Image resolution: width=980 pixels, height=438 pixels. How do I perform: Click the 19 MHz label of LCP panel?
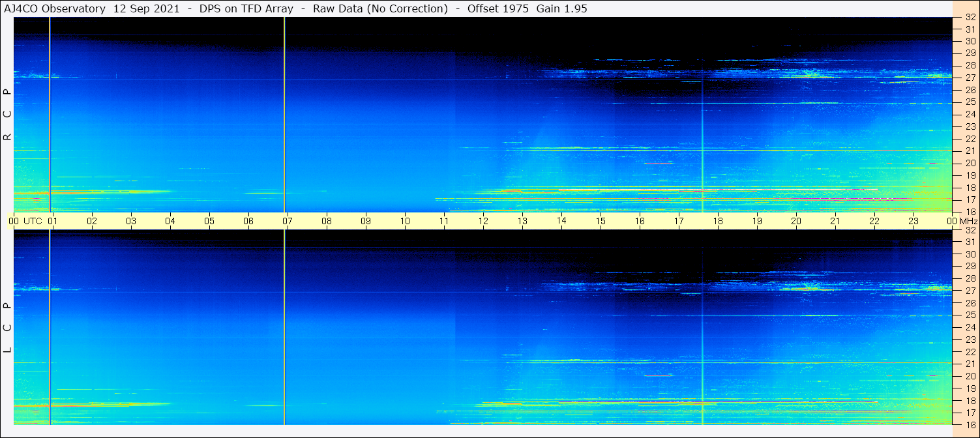[970, 388]
